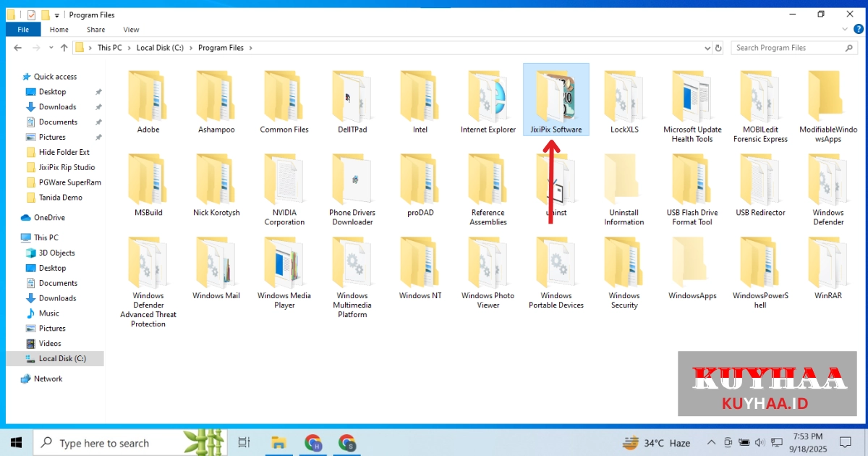Navigate to This PC in breadcrumb
Viewport: 868px width, 456px height.
coord(109,48)
